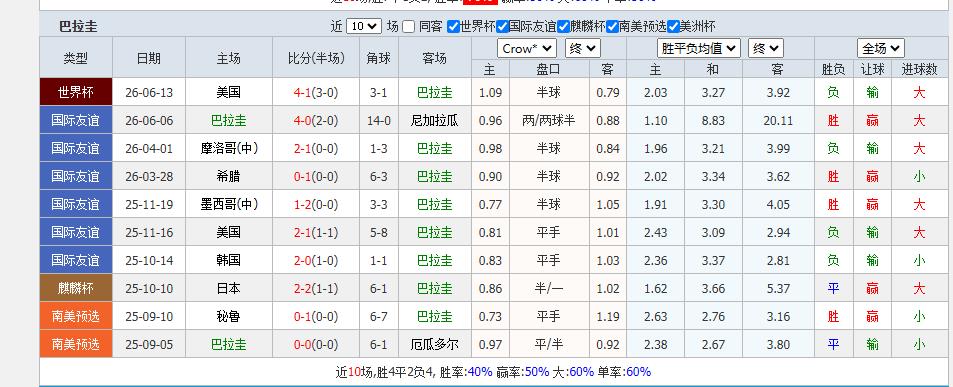953x387 pixels.
Task: Click home team 巴拉圭 on the 26-06-06 row
Action: [x=229, y=121]
